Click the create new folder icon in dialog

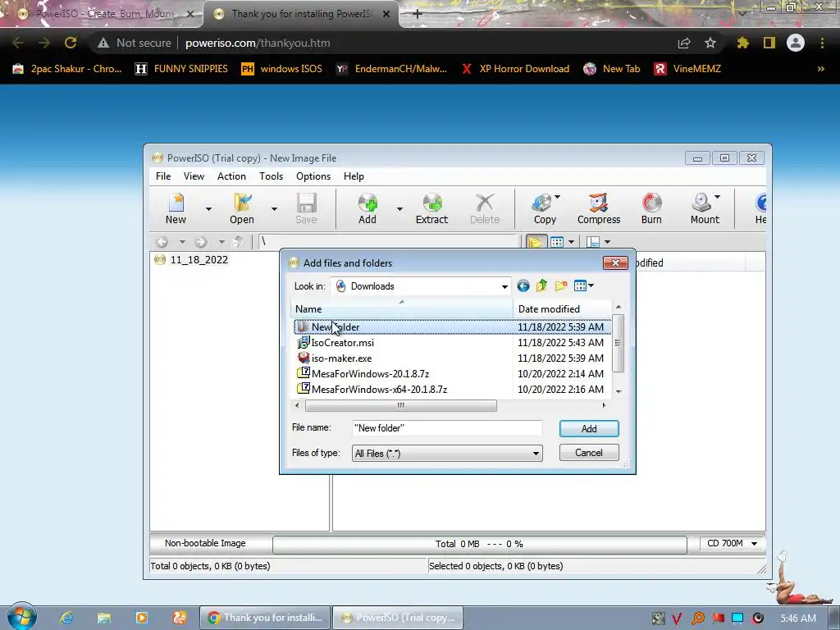pyautogui.click(x=561, y=285)
